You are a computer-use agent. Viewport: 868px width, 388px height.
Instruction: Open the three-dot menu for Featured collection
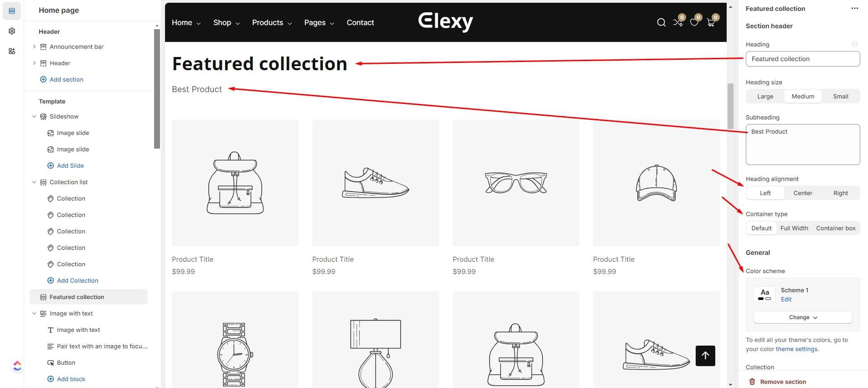pos(854,9)
